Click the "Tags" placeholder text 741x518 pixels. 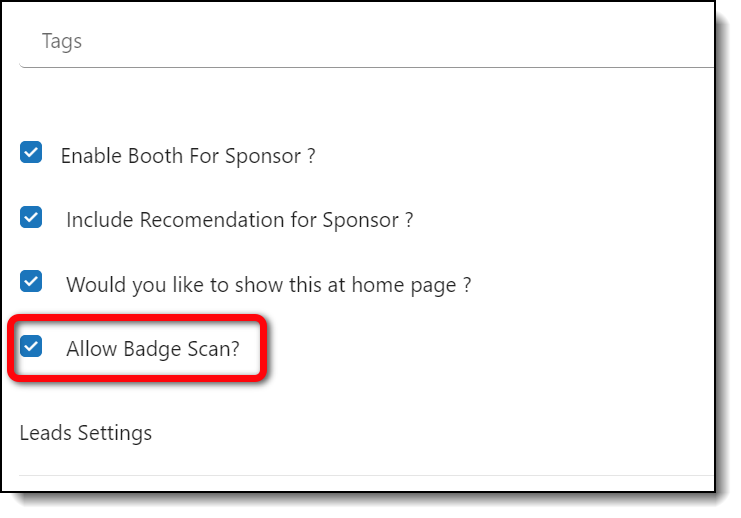pyautogui.click(x=62, y=42)
